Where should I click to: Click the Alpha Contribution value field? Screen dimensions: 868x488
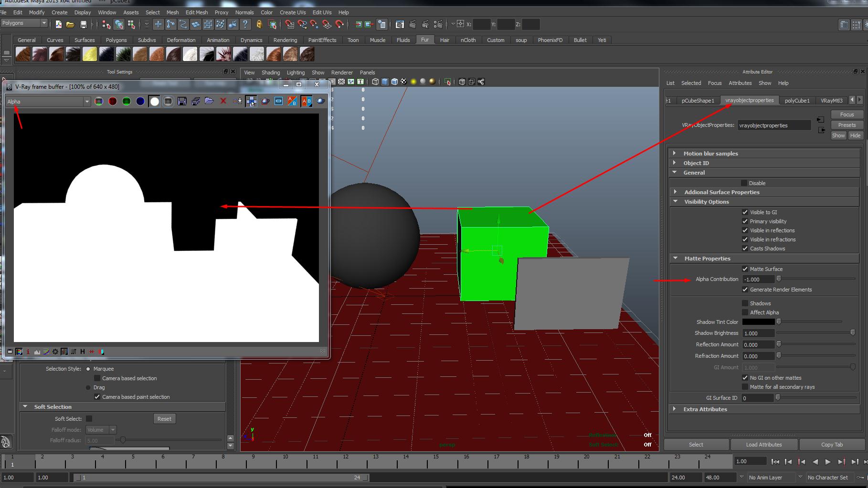(x=758, y=280)
